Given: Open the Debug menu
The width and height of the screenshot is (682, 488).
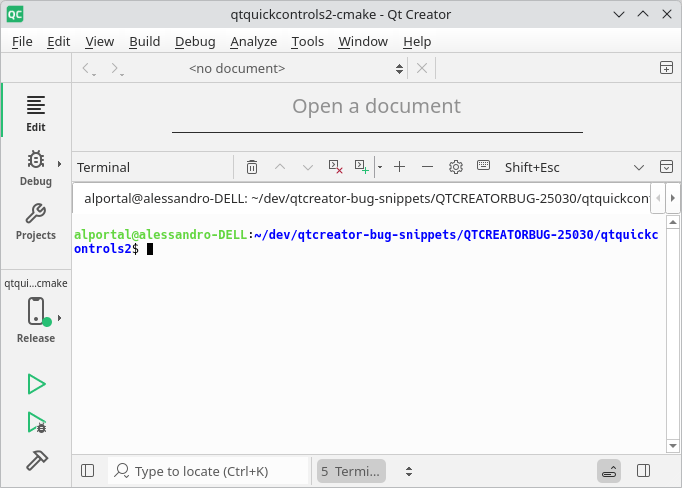Looking at the screenshot, I should tap(195, 41).
